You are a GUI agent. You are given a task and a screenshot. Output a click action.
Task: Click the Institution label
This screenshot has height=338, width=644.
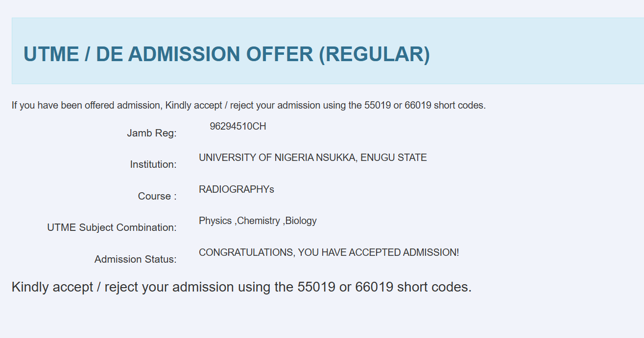153,164
